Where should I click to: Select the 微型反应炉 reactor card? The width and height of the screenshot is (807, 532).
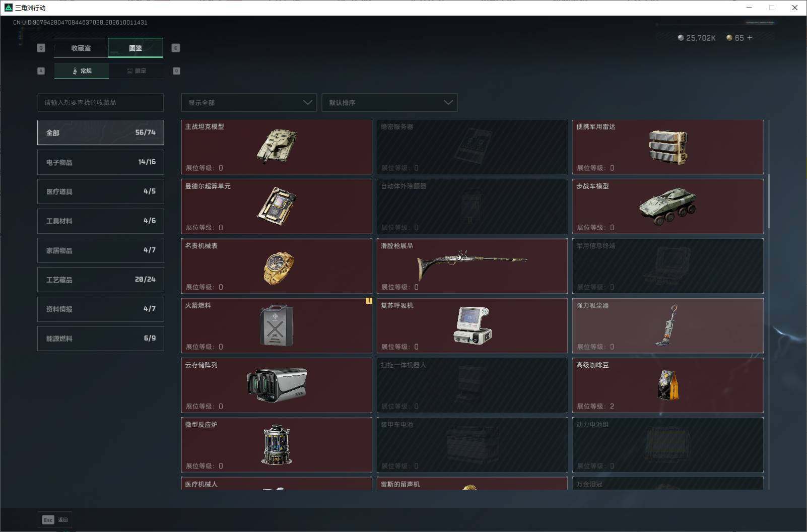pyautogui.click(x=277, y=445)
